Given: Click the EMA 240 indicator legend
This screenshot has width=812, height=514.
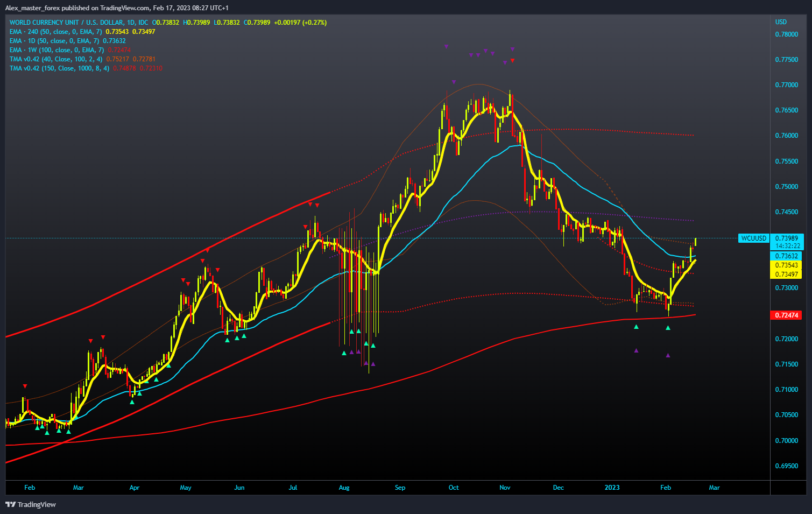Looking at the screenshot, I should (82, 32).
